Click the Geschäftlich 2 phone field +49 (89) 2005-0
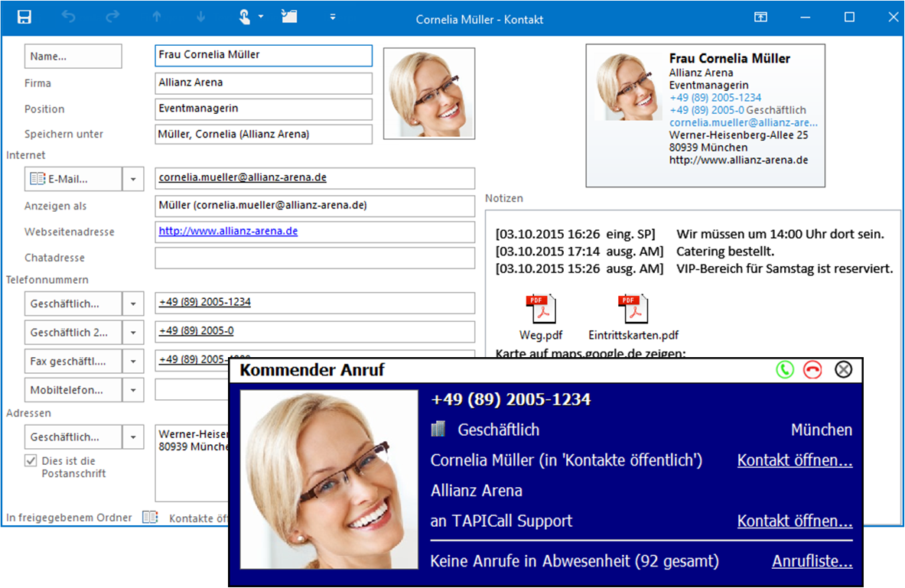 314,332
